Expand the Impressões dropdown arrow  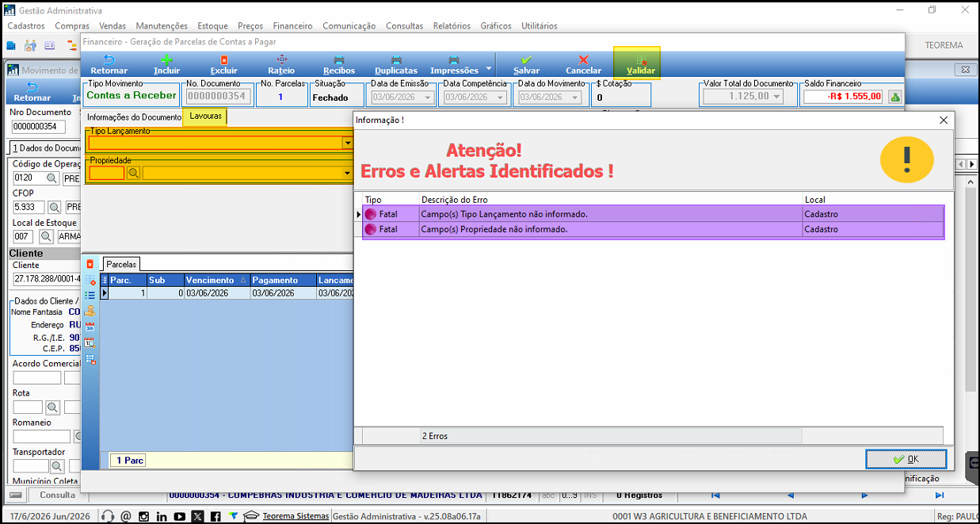(x=489, y=68)
